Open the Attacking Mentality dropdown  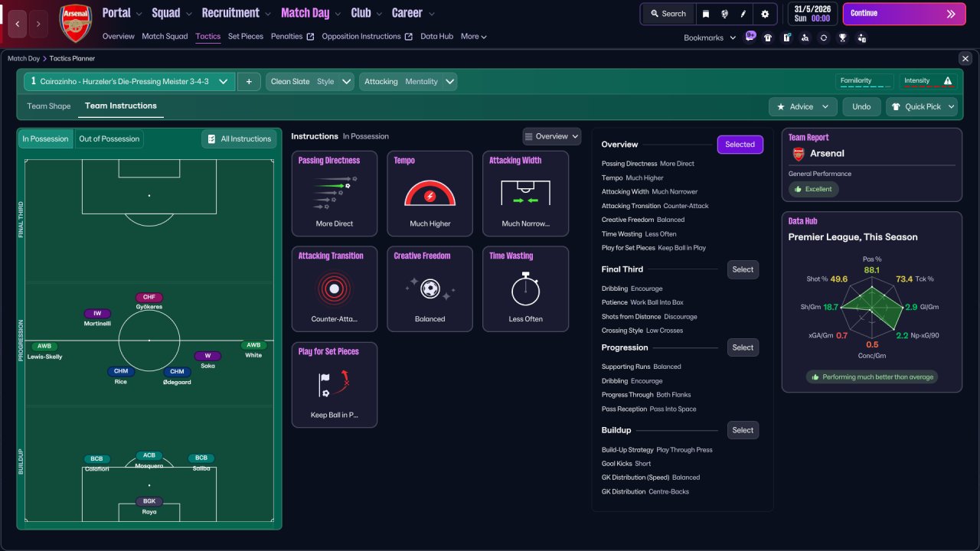[x=408, y=82]
